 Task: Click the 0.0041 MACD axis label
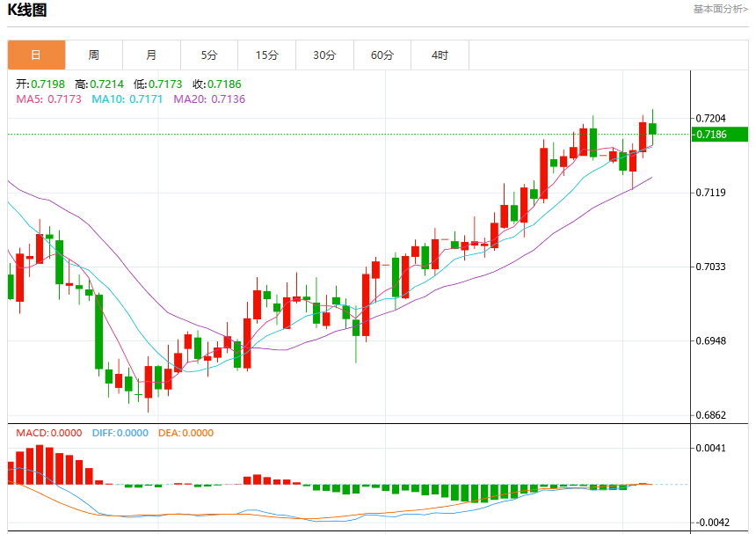(x=710, y=448)
